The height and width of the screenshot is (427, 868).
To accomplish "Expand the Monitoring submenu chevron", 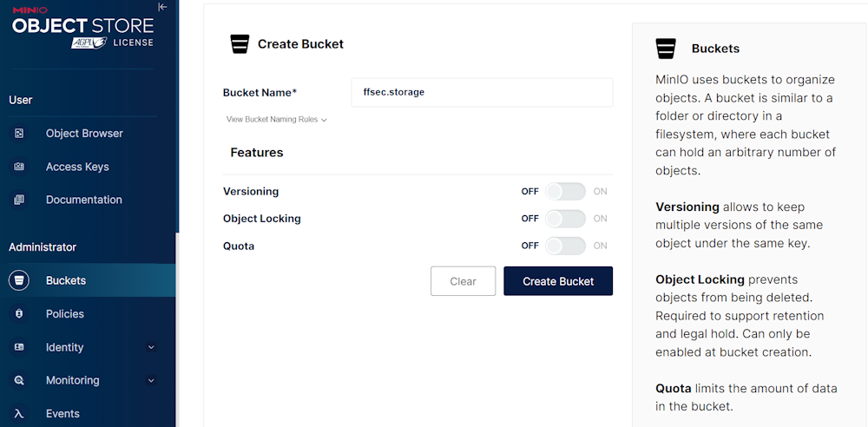I will (151, 380).
